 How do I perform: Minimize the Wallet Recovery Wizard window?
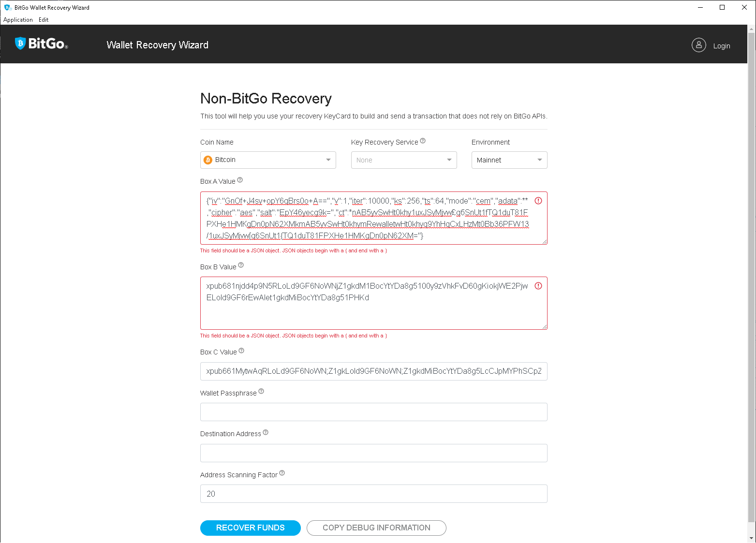[700, 7]
